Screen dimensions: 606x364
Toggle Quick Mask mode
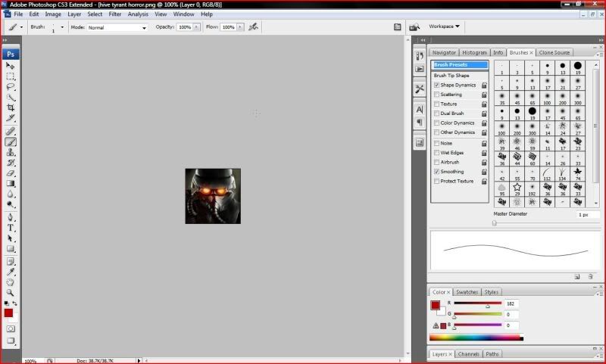pos(11,329)
